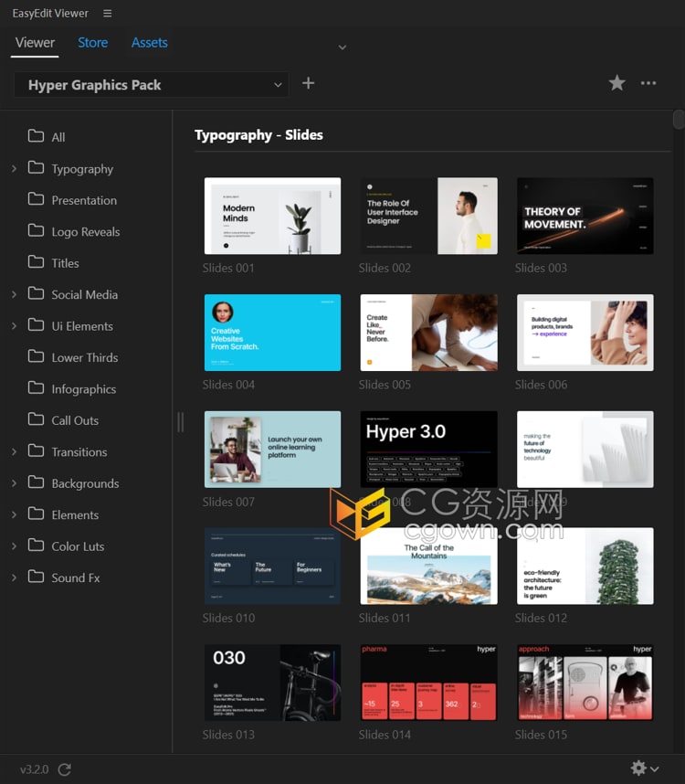This screenshot has width=685, height=784.
Task: Expand the Backgrounds folder arrow
Action: [14, 483]
